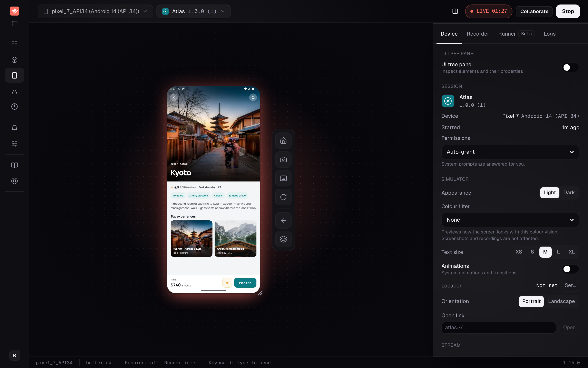The image size is (588, 368).
Task: Open the sliders settings icon in sidebar
Action: pos(14,144)
